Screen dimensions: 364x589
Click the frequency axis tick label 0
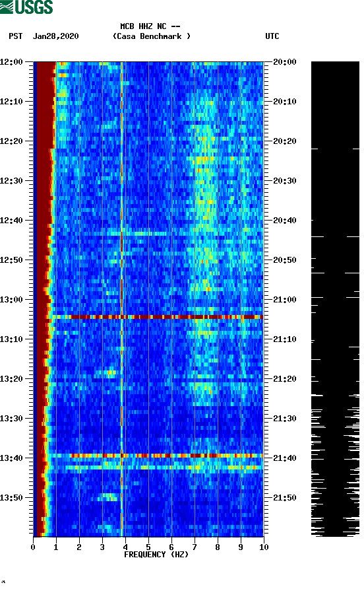(33, 547)
